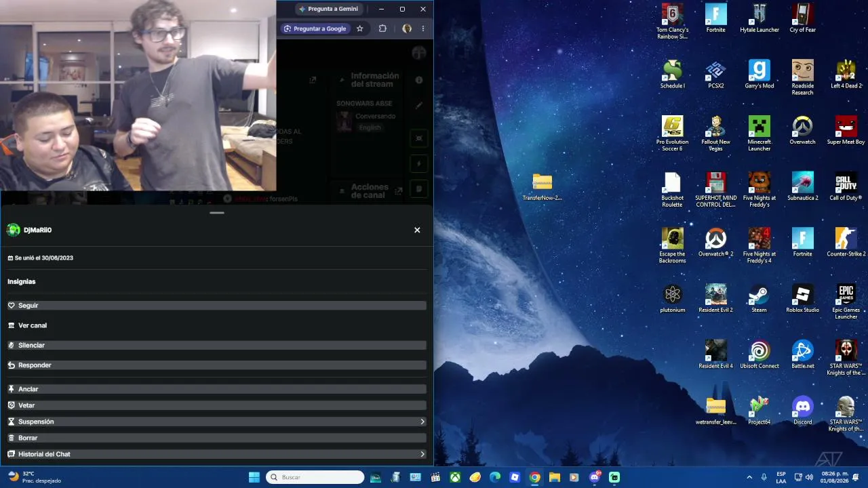
Task: Open the Pregunta a Gemini button
Action: click(x=329, y=9)
